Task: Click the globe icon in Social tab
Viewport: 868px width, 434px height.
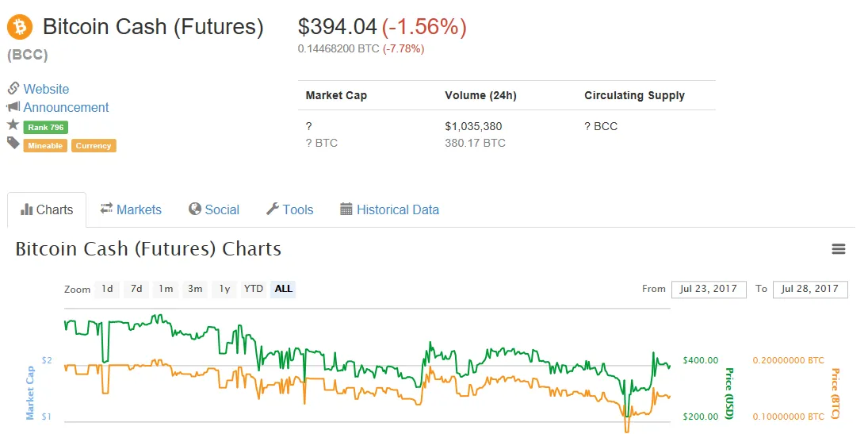Action: coord(195,209)
